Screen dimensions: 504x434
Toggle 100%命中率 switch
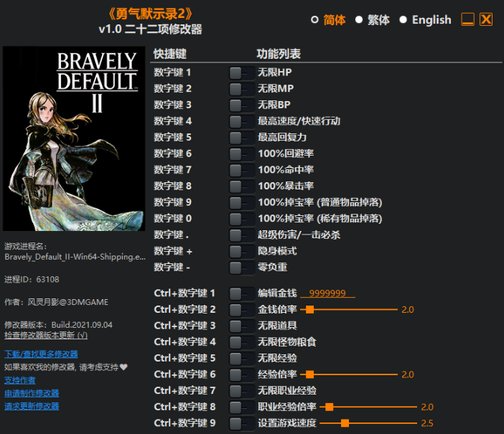[x=242, y=170]
